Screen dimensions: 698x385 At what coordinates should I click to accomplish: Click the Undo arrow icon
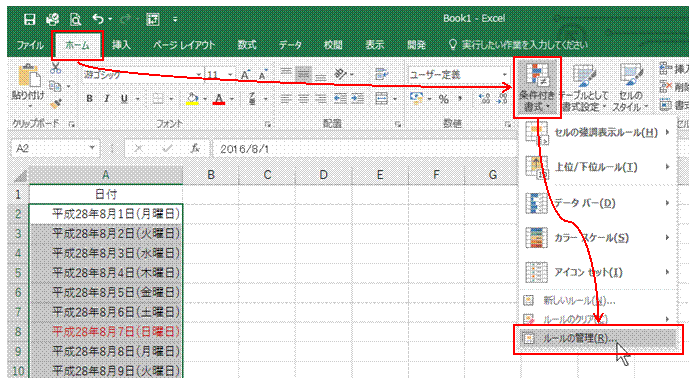(x=98, y=19)
